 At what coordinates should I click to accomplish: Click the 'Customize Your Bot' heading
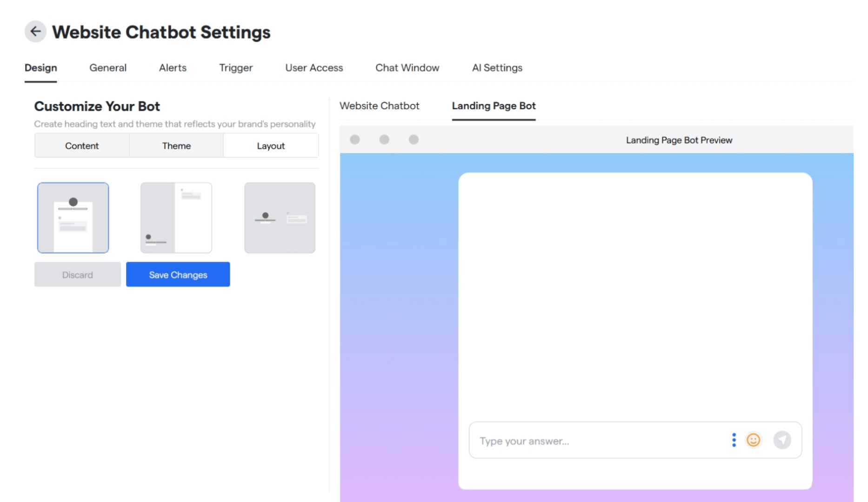tap(97, 106)
